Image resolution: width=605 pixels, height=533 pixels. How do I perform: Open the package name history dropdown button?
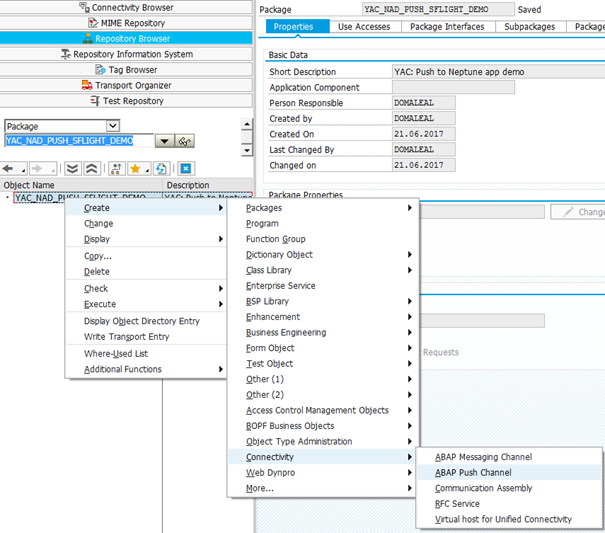164,141
